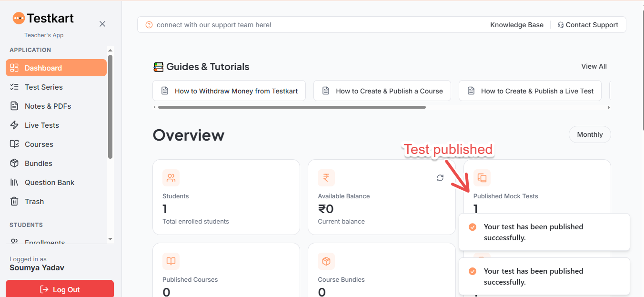Image resolution: width=644 pixels, height=297 pixels.
Task: Click sidebar scrollbar down arrow
Action: pos(110,239)
